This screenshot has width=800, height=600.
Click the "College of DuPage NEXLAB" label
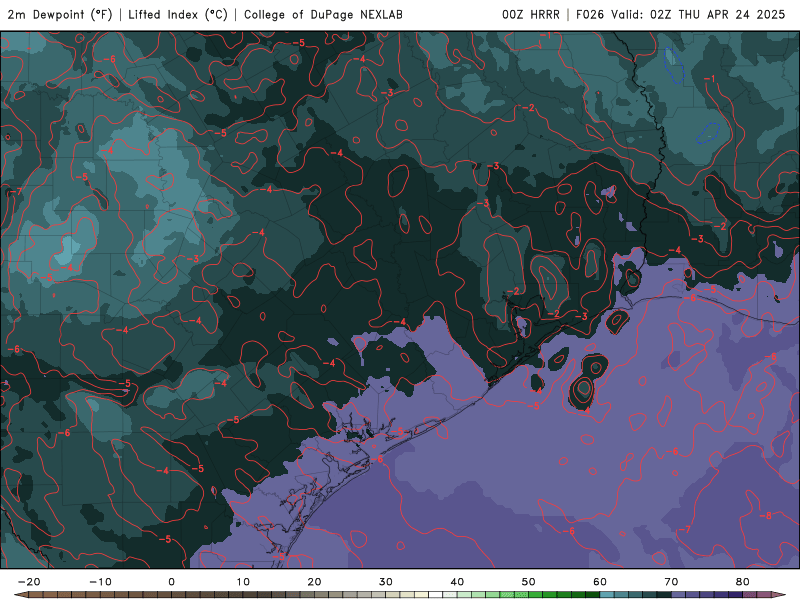click(x=323, y=15)
